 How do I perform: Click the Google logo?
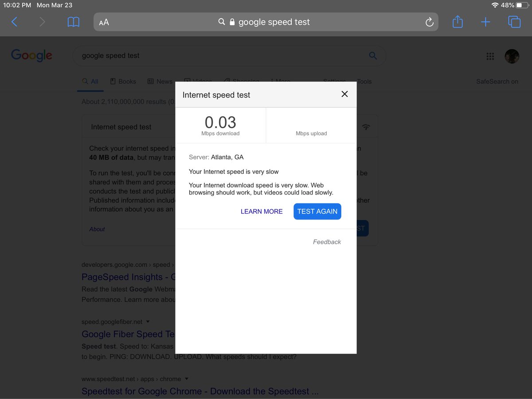[31, 55]
